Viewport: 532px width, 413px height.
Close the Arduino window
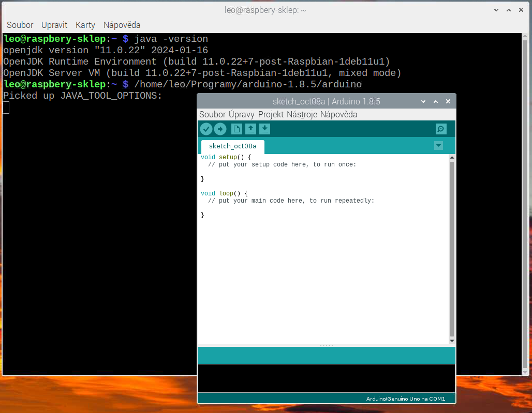pyautogui.click(x=448, y=101)
